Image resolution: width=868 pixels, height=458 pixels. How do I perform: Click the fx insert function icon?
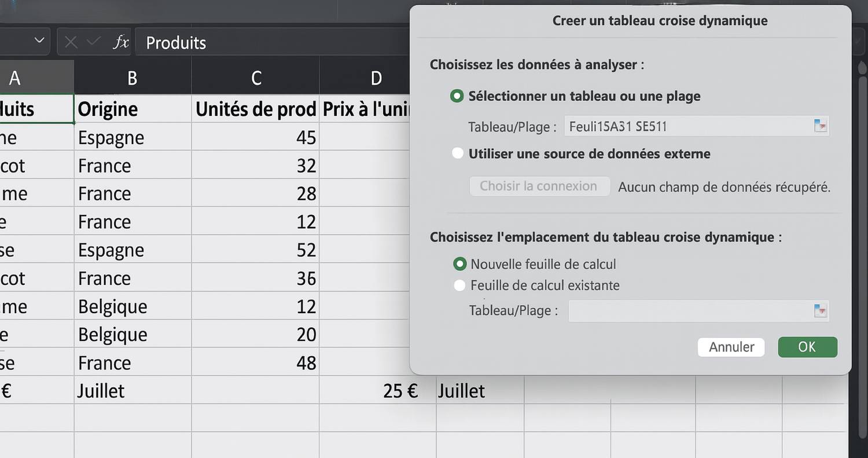pos(120,42)
